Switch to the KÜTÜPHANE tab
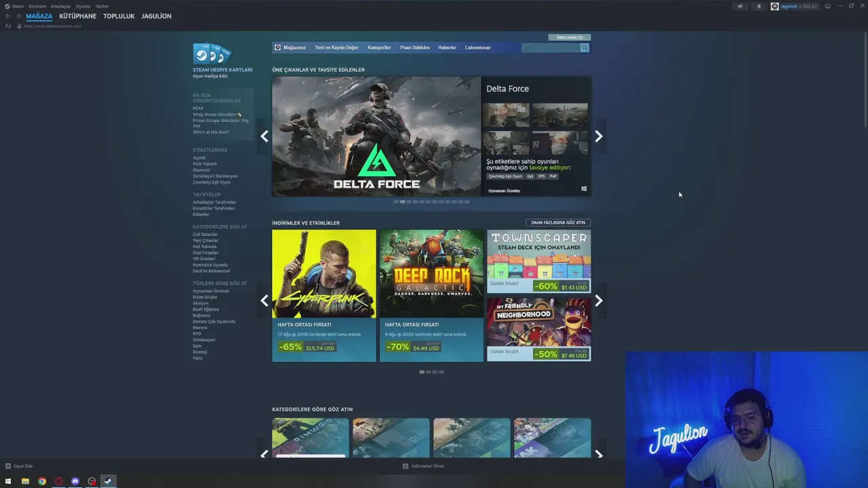Viewport: 868px width, 488px height. pos(78,16)
